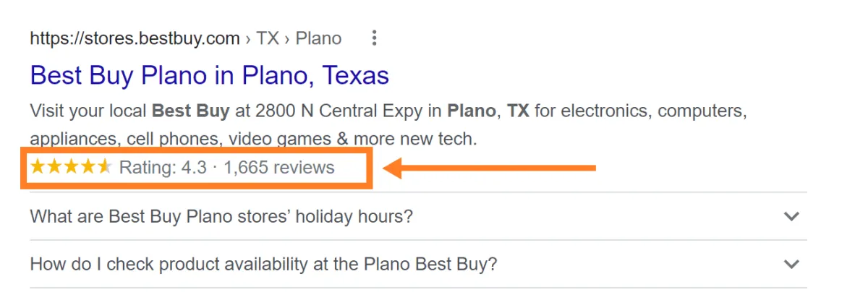Screen dimensions: 868x308
Task: Open the three-dot options menu beside the URL
Action: click(x=374, y=38)
